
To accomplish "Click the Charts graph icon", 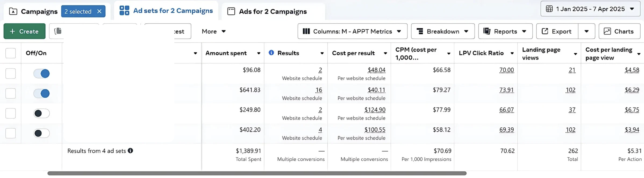I will click(x=607, y=31).
